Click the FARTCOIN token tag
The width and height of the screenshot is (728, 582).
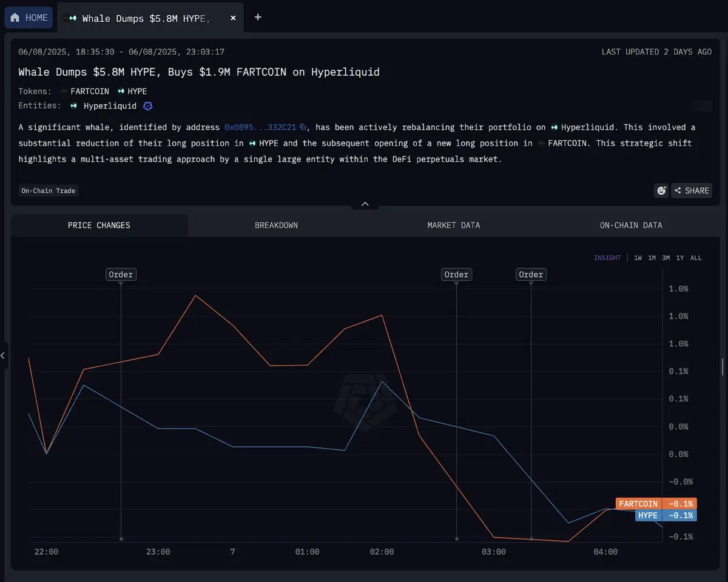pos(85,91)
